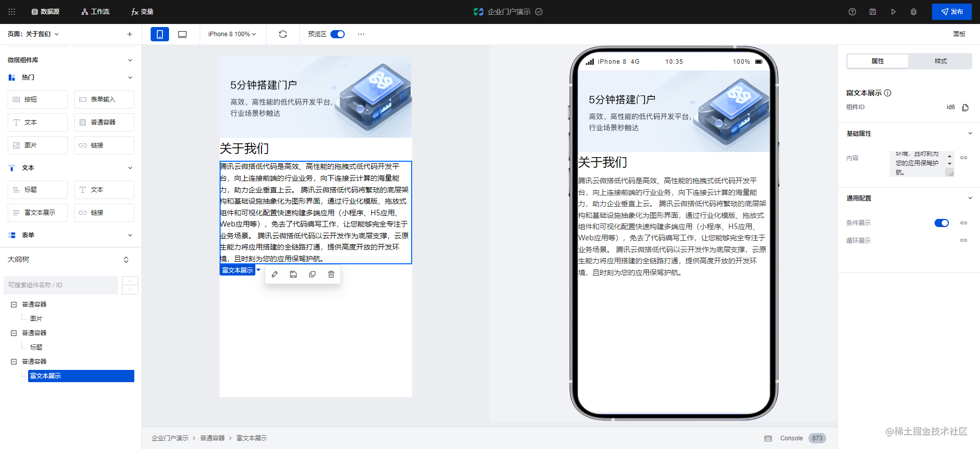This screenshot has height=449, width=980.
Task: Select 标题 in the outline tree
Action: point(36,347)
